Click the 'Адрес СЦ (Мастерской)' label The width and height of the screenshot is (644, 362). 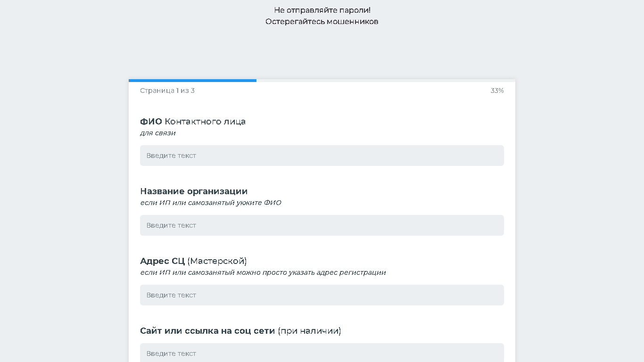click(x=193, y=261)
